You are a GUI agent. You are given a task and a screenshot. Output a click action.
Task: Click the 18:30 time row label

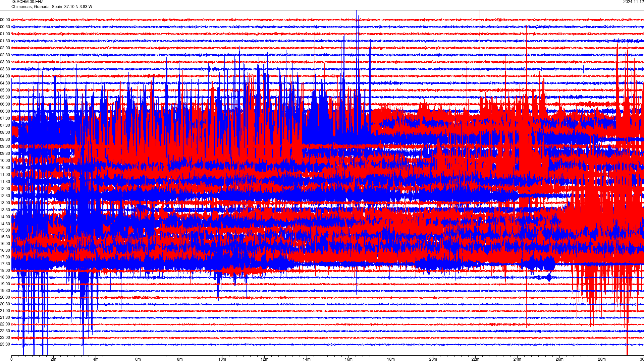coord(5,277)
